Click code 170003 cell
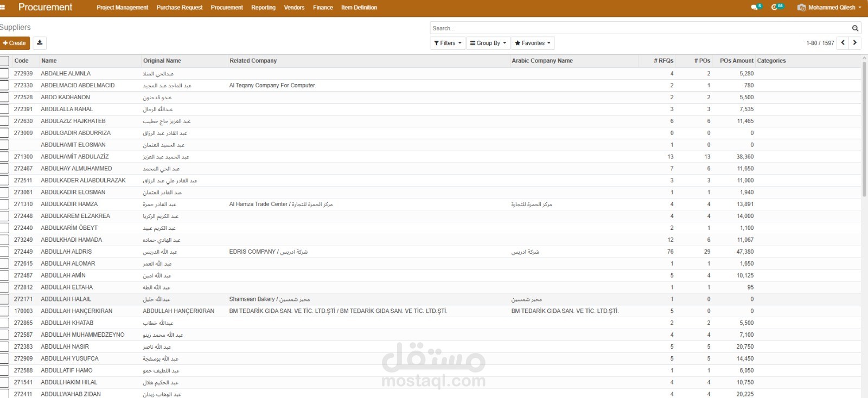The image size is (868, 398). [x=23, y=311]
